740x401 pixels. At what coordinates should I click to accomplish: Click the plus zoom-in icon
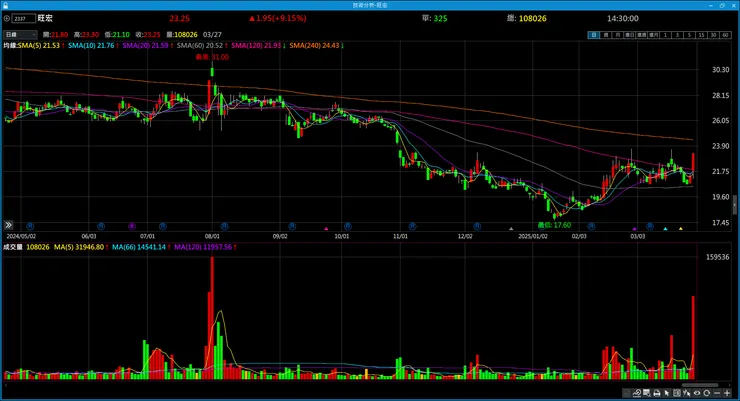pos(727,393)
